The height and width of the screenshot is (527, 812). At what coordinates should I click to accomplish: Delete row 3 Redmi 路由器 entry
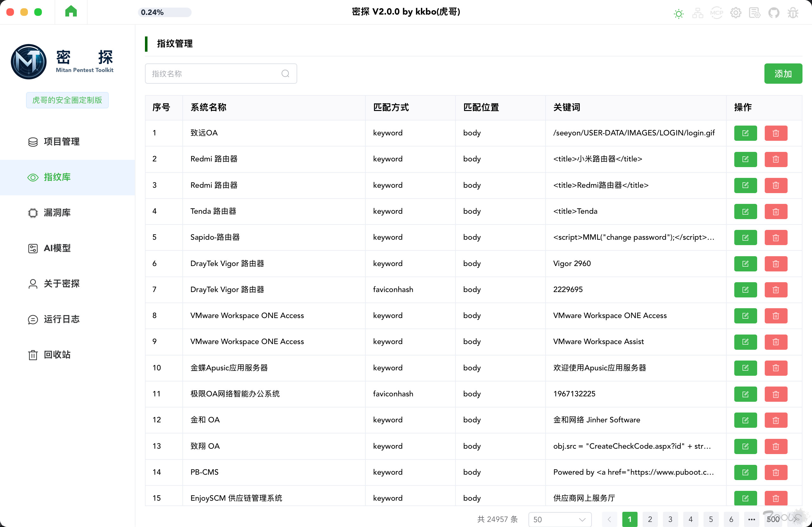click(776, 185)
